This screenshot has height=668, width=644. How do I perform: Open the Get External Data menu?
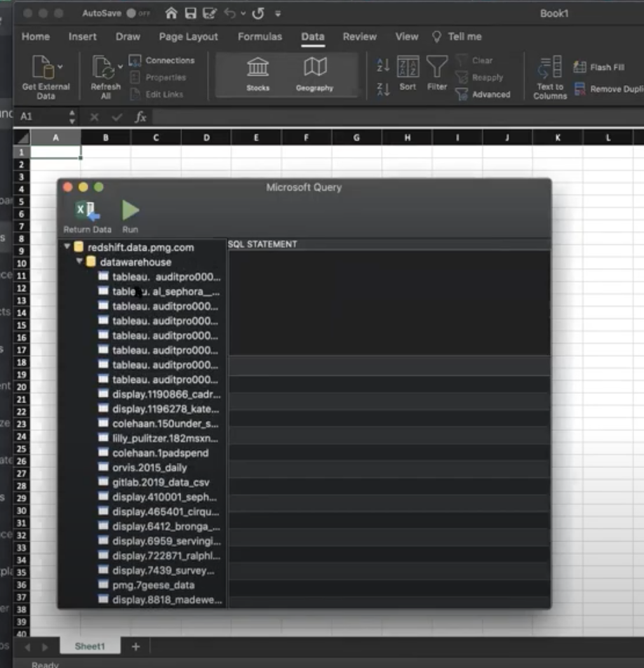46,77
